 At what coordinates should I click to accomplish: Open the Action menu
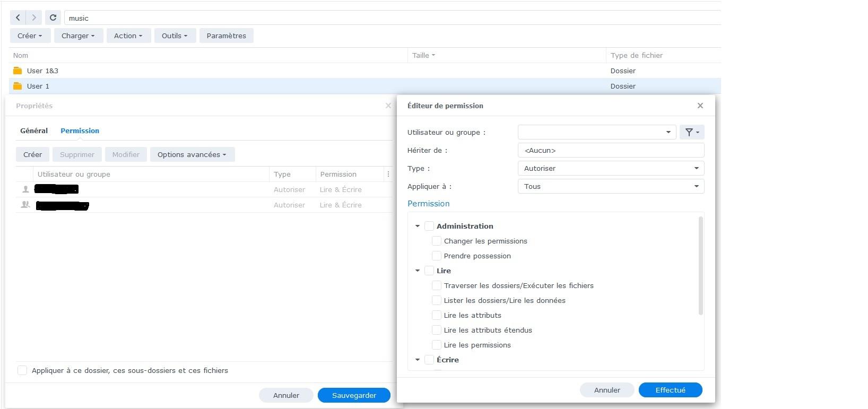pyautogui.click(x=128, y=36)
